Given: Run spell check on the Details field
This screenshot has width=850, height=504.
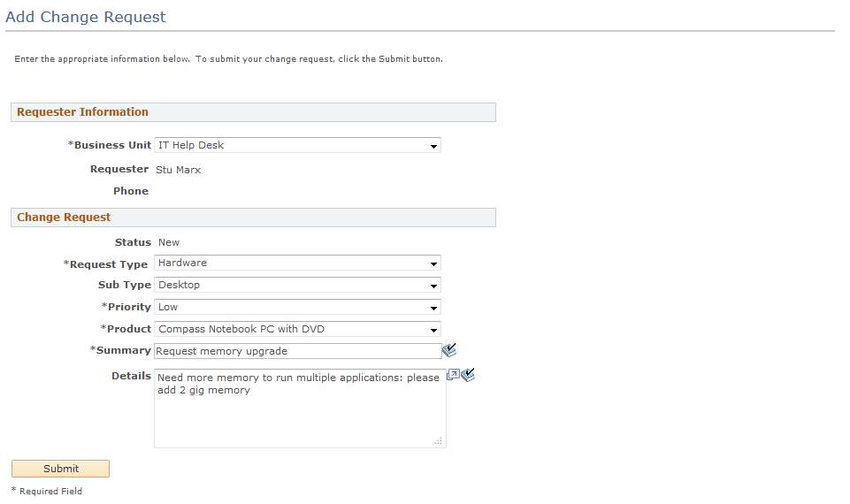Looking at the screenshot, I should (468, 375).
